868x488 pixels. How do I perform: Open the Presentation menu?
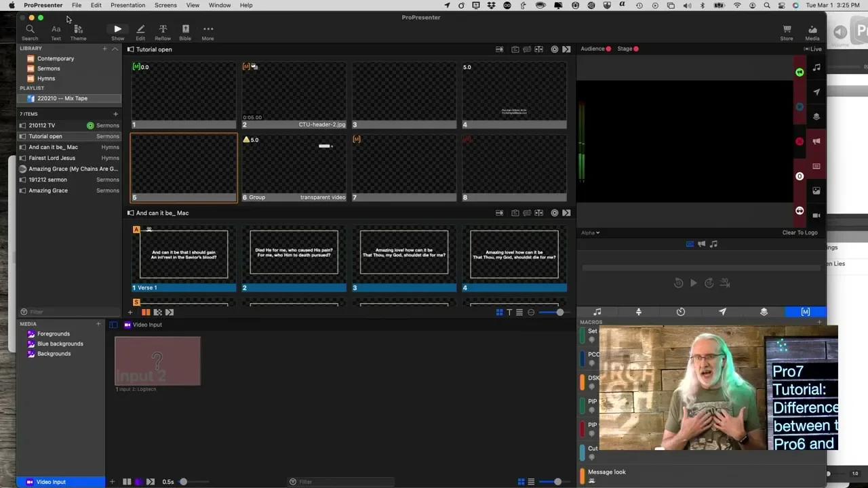(x=127, y=5)
